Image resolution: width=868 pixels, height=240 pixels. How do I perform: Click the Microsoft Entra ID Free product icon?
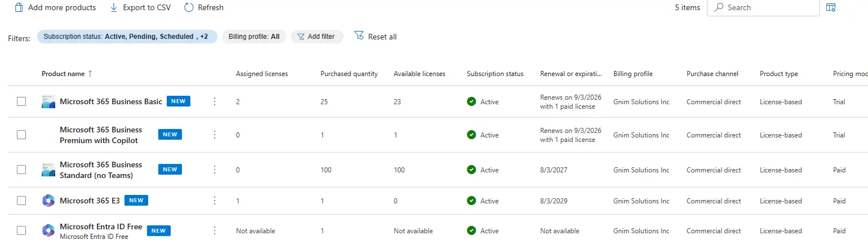click(48, 230)
